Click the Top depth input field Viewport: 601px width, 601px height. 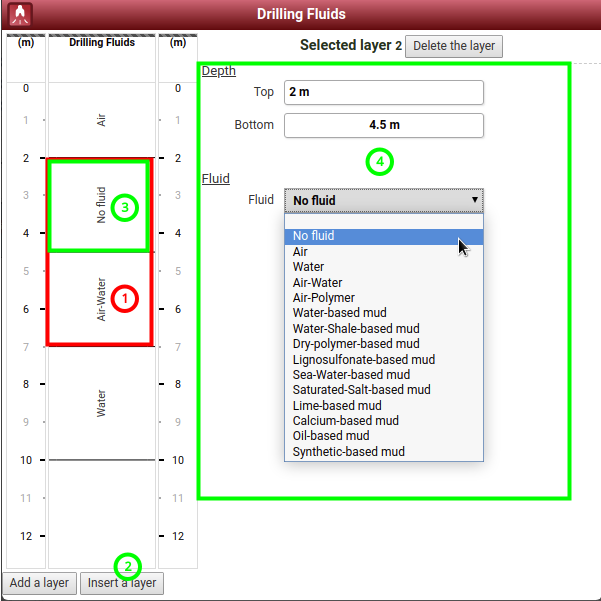coord(383,92)
